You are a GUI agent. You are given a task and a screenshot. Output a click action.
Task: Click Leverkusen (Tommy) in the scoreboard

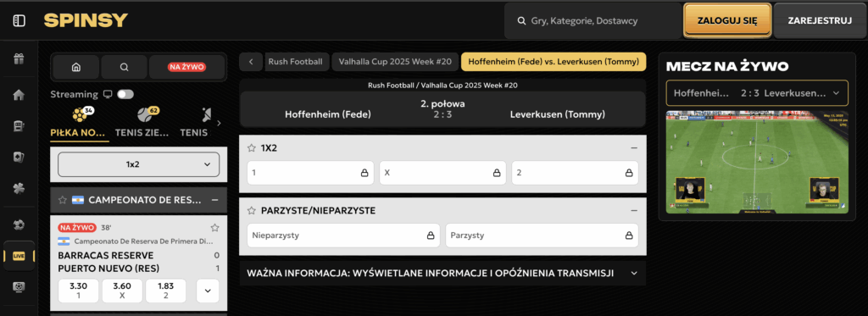point(558,115)
